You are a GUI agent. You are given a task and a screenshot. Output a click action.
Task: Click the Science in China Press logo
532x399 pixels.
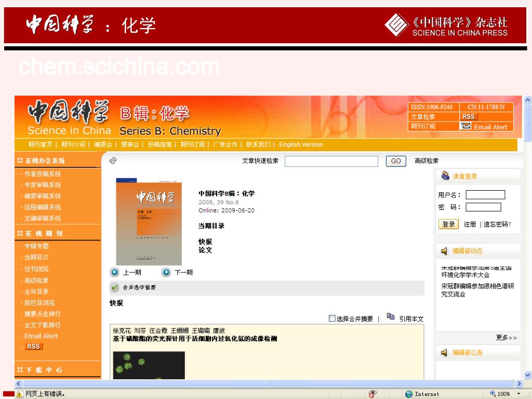coord(446,25)
